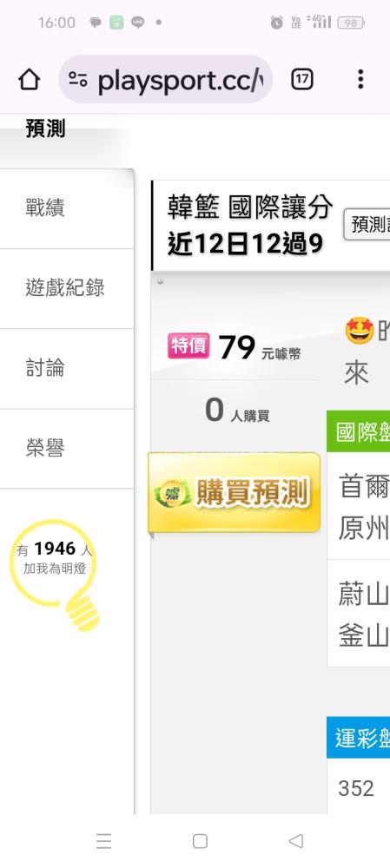
Task: Tap the yellow lightbulb follower badge
Action: click(55, 574)
